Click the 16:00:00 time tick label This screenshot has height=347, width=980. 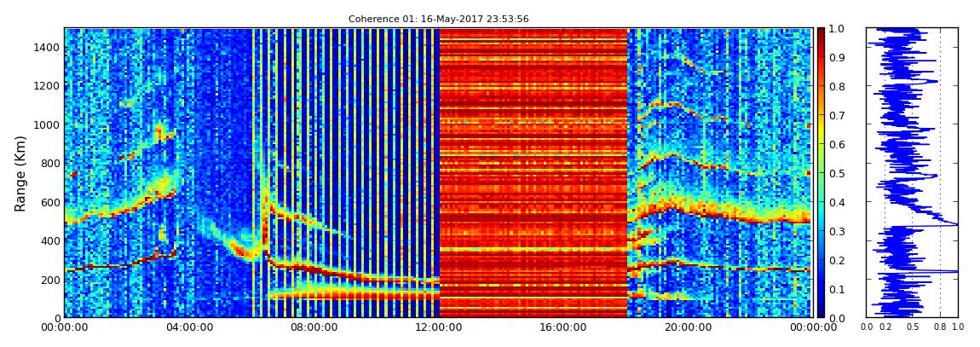563,327
